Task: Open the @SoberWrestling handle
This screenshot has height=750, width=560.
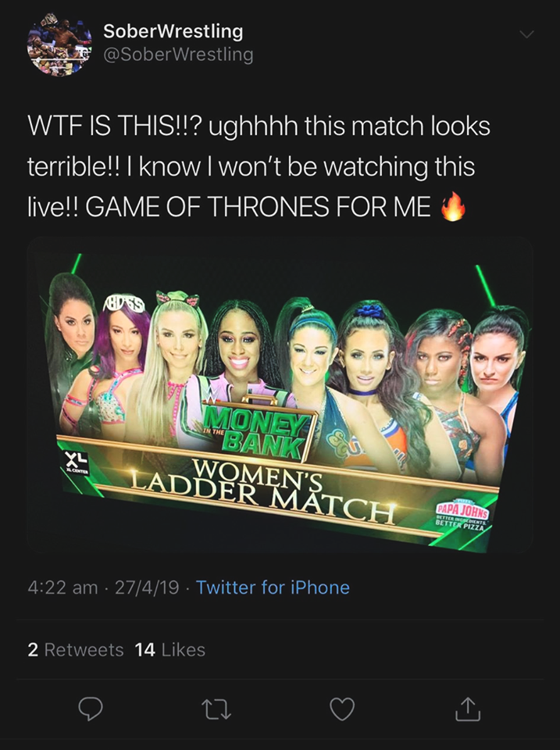Action: (x=178, y=55)
